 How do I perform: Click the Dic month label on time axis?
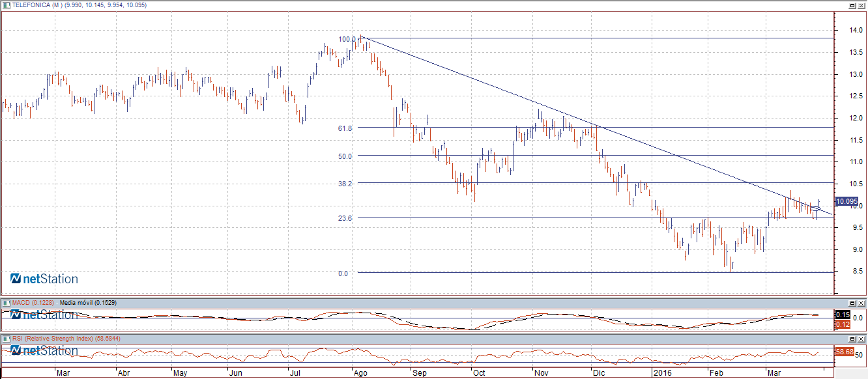[598, 374]
